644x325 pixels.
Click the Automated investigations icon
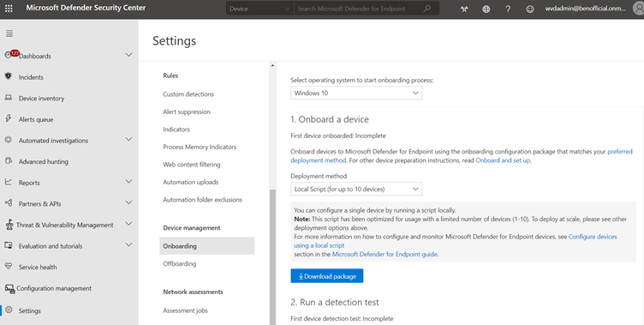point(9,140)
